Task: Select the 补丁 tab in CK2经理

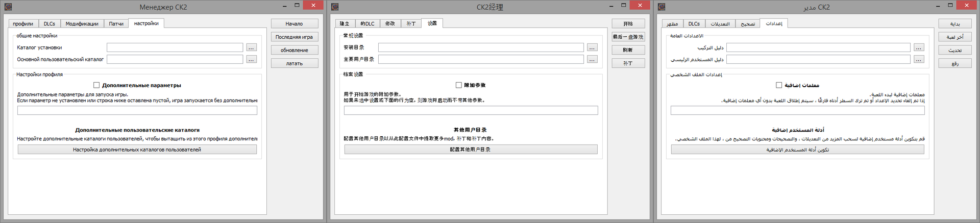Action: tap(411, 24)
